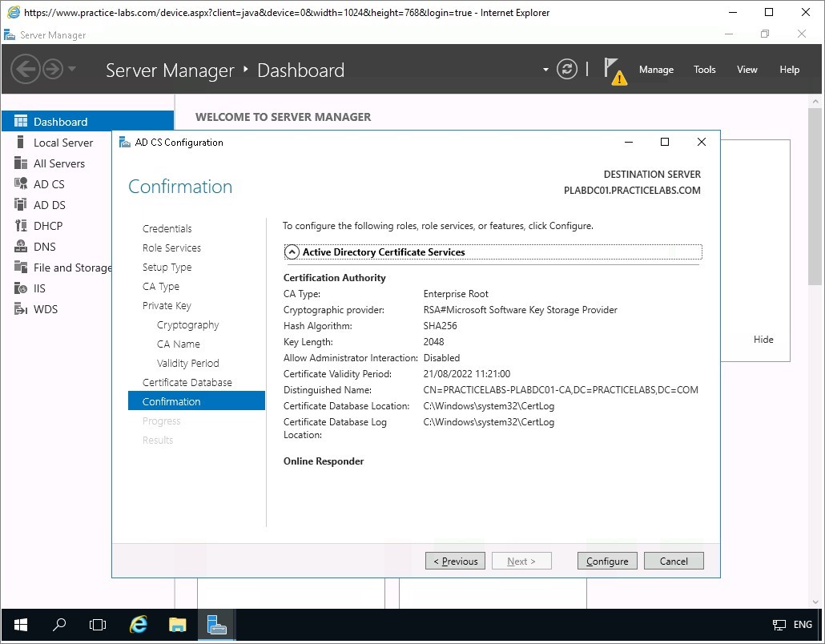825x644 pixels.
Task: Click the AD CS certificate icon
Action: (21, 183)
